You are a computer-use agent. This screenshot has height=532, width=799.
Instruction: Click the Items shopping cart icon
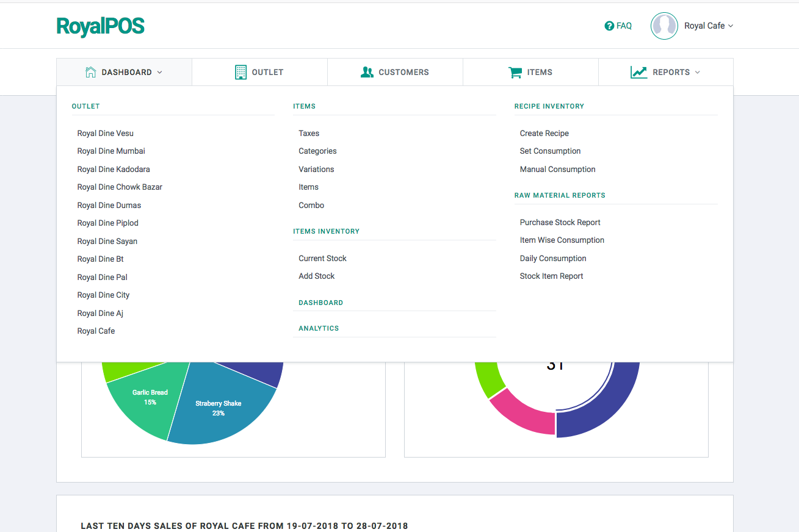coord(515,71)
